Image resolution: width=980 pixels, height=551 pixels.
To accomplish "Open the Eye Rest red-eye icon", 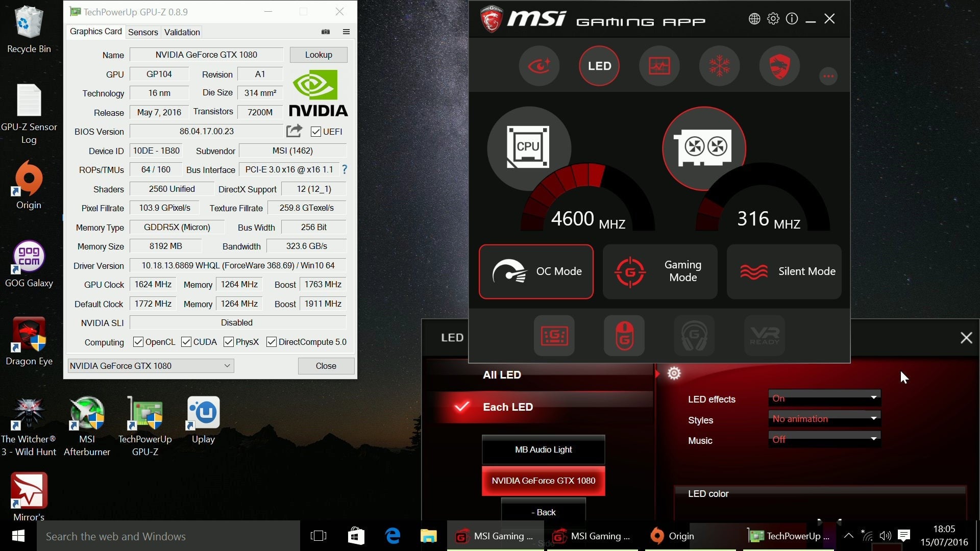I will [x=539, y=66].
